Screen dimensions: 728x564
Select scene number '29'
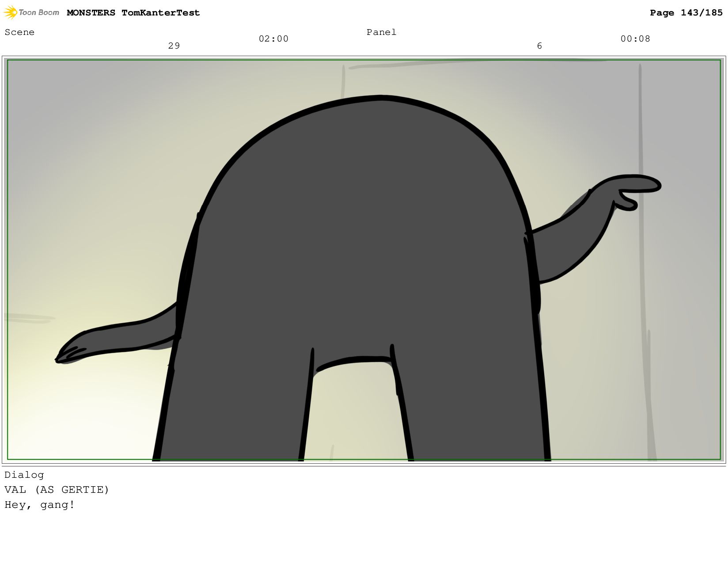(x=174, y=46)
